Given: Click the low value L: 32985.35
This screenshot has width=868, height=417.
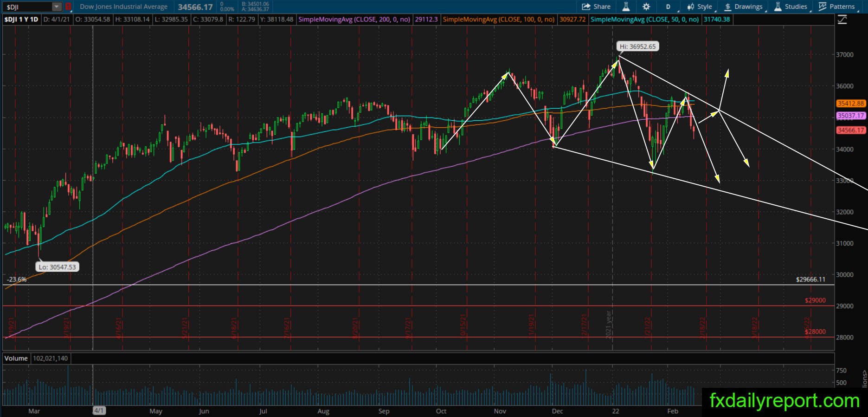Looking at the screenshot, I should point(172,20).
